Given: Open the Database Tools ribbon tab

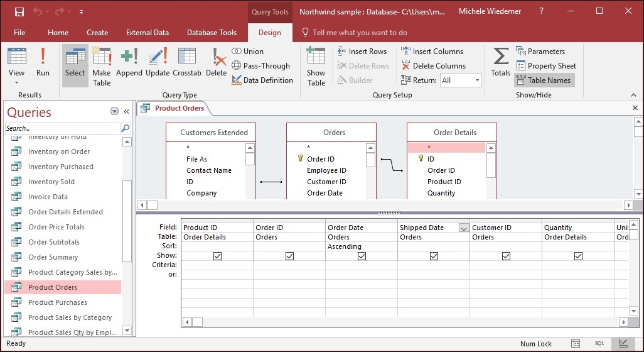Looking at the screenshot, I should [212, 33].
